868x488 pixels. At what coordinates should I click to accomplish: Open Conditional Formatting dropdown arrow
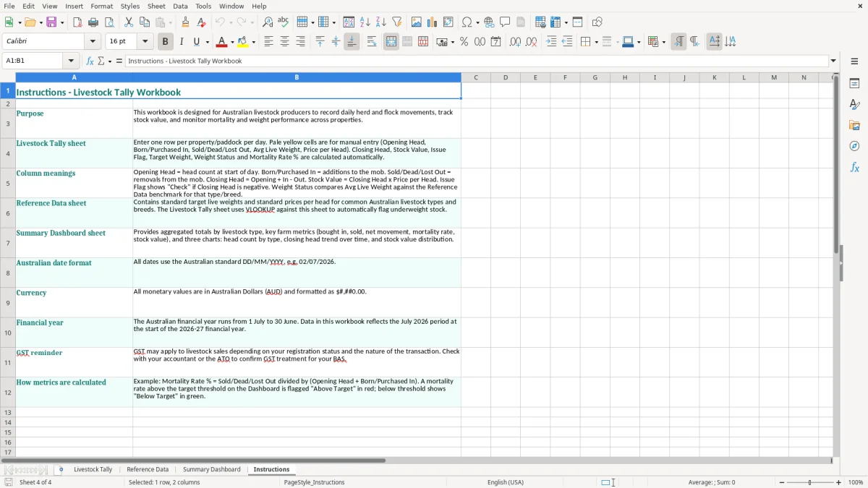tap(663, 42)
